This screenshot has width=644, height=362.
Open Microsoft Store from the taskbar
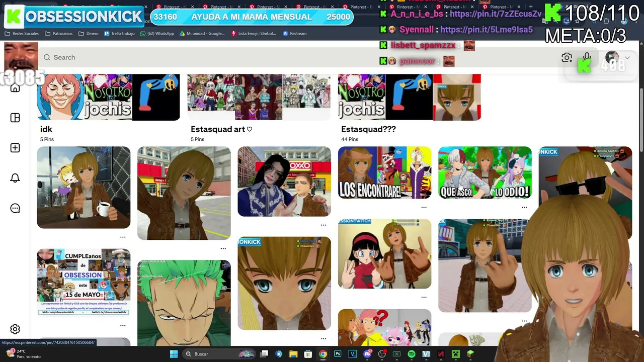(x=308, y=354)
